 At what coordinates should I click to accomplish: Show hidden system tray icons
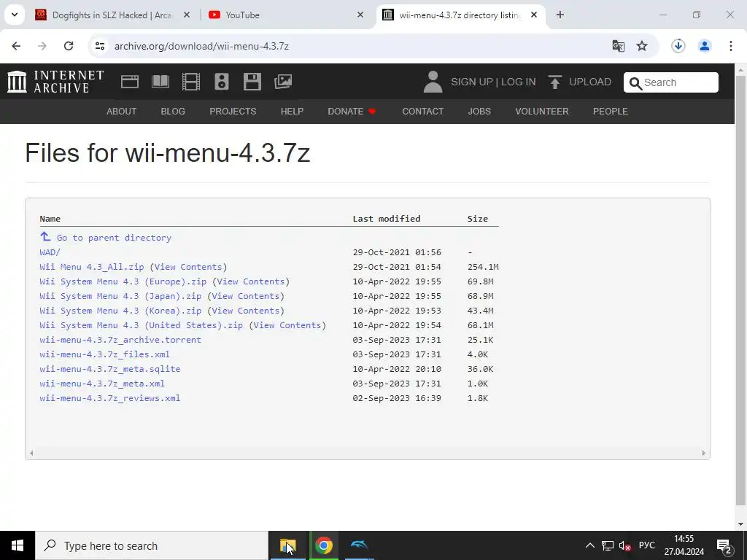tap(589, 545)
